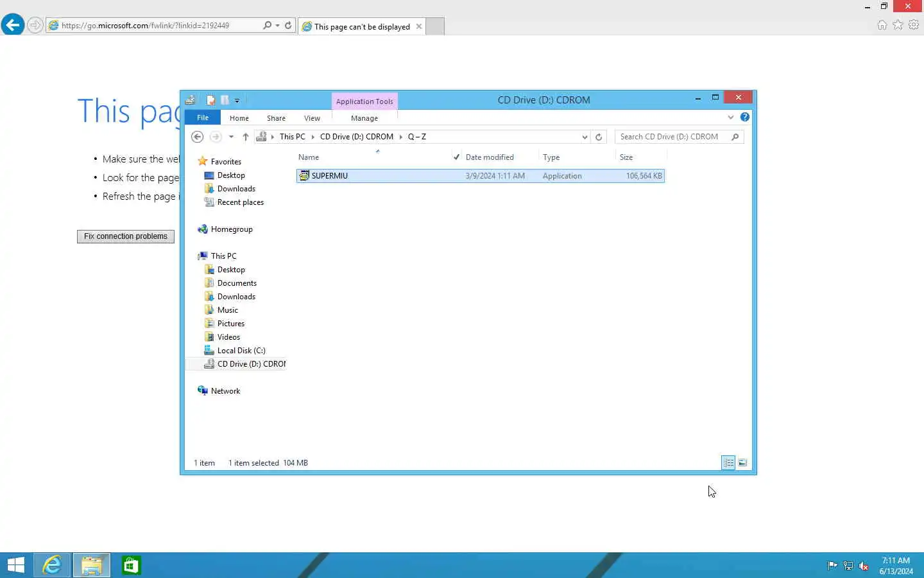Click the 'This PC' tree node
Screen dimensions: 924x578
(223, 256)
